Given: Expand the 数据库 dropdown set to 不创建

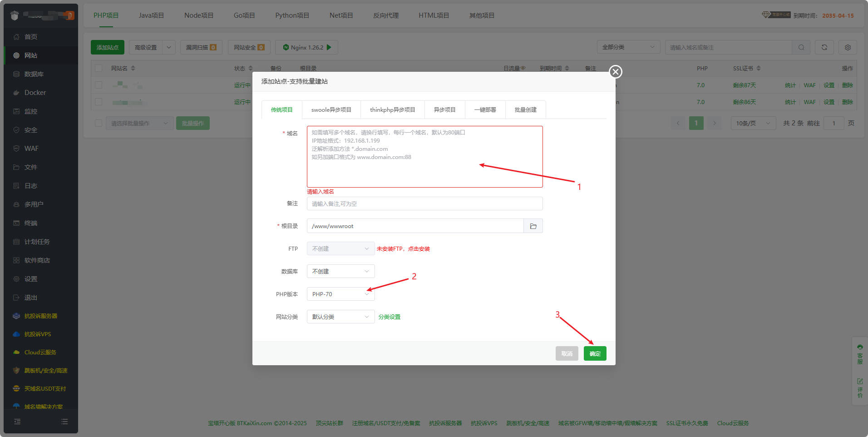Looking at the screenshot, I should tap(340, 271).
